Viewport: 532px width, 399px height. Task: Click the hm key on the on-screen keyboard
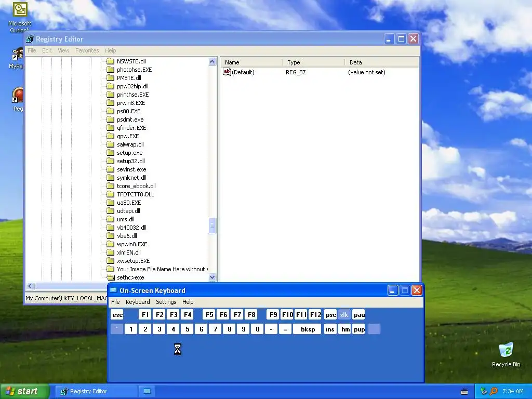coord(345,329)
